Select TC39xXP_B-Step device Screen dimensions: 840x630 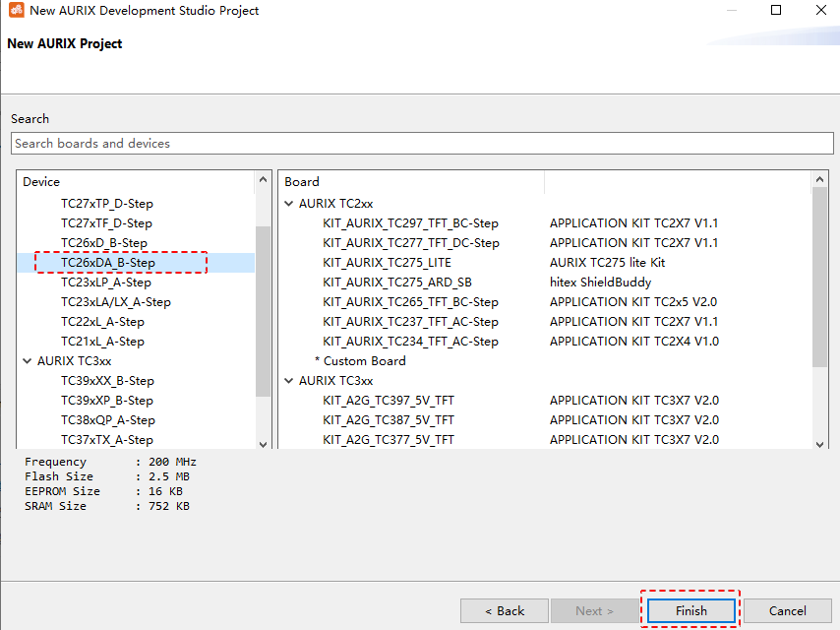pyautogui.click(x=107, y=401)
